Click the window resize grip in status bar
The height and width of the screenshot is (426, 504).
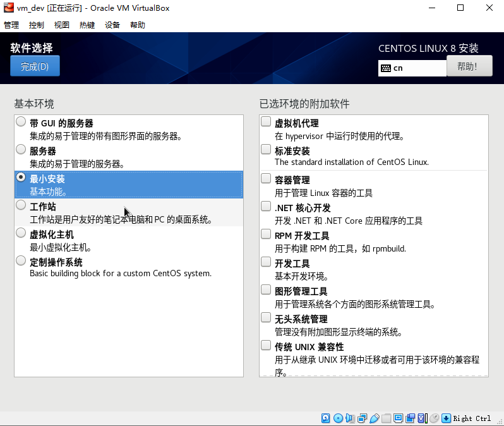pyautogui.click(x=500, y=422)
